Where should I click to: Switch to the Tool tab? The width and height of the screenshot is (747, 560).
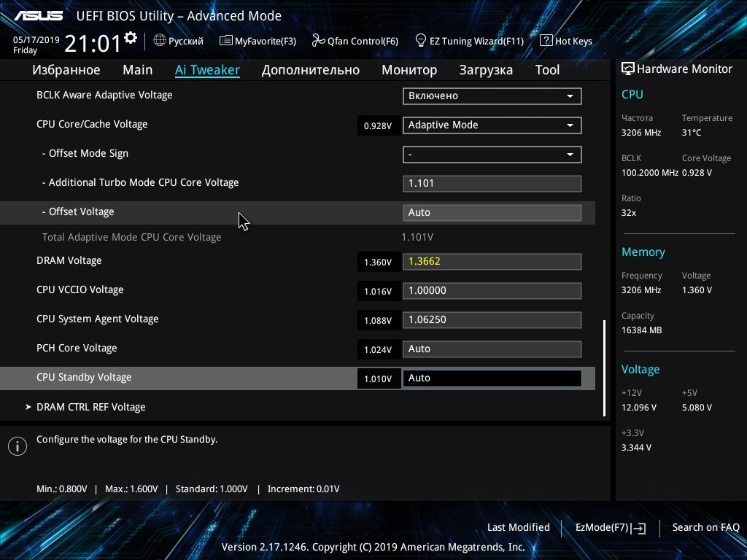tap(547, 70)
